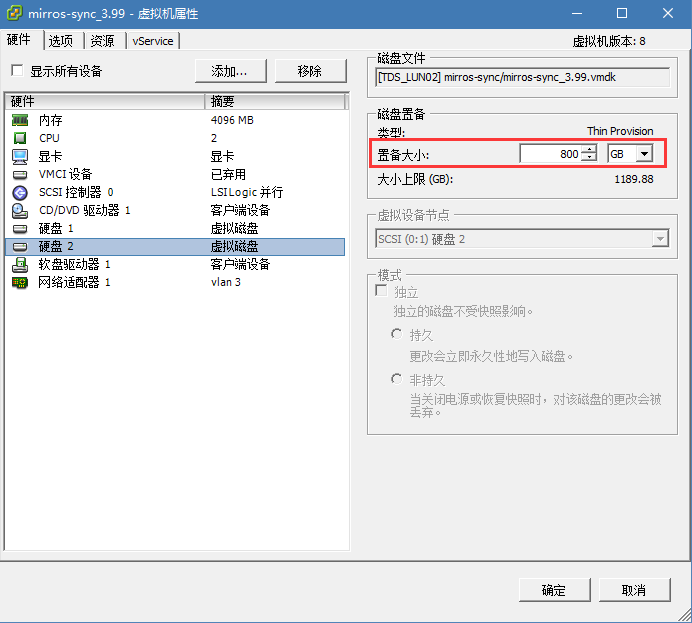Toggle the 独立 mode checkbox
The width and height of the screenshot is (692, 623).
tap(381, 291)
